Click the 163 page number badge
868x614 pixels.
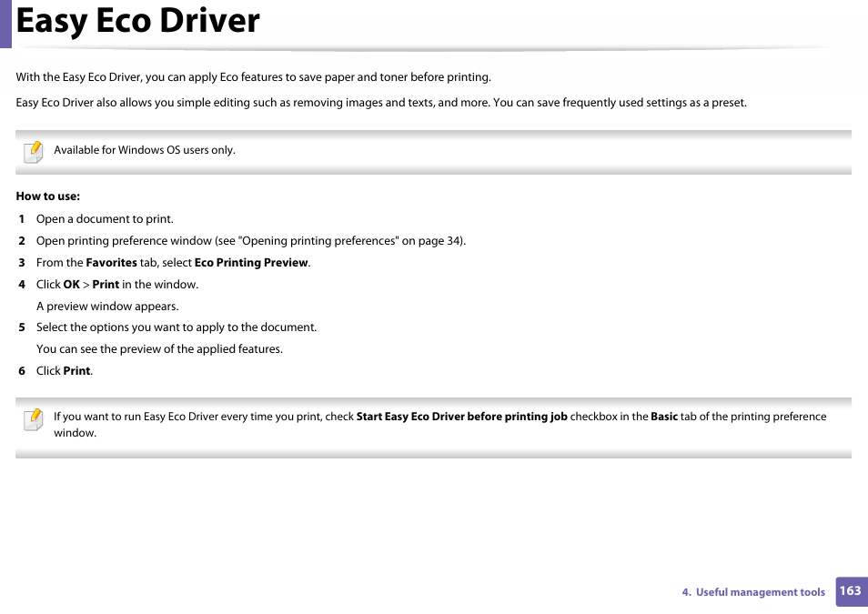850,591
